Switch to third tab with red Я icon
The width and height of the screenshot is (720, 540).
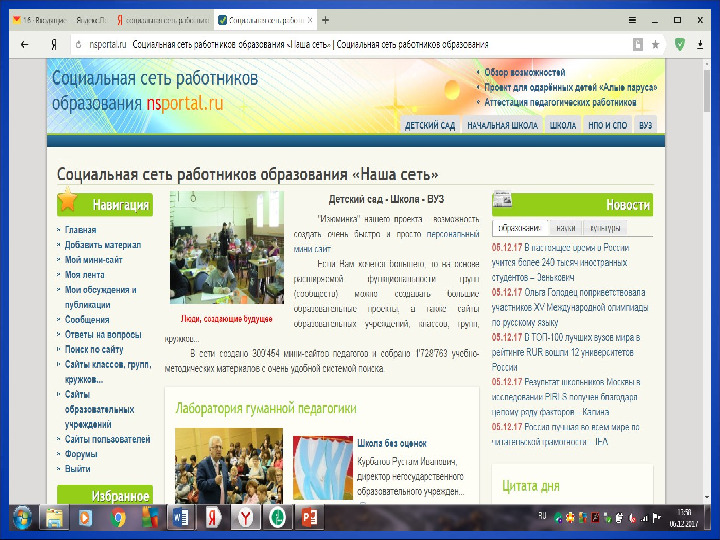(163, 20)
